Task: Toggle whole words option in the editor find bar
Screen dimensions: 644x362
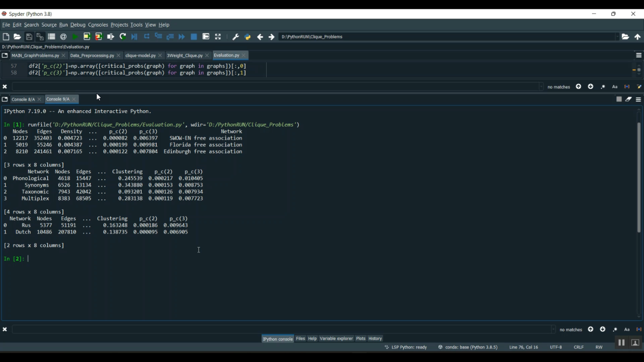Action: pyautogui.click(x=627, y=87)
